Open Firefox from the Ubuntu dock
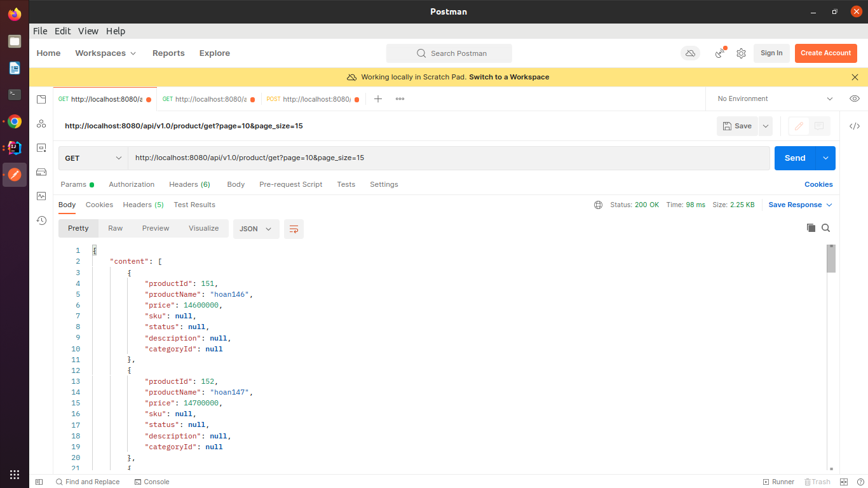Image resolution: width=868 pixels, height=488 pixels. tap(15, 14)
